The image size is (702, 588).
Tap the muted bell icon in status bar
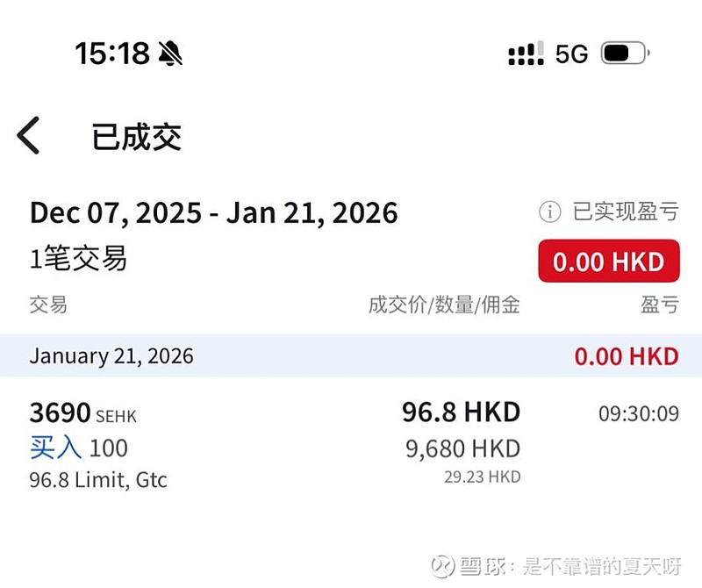170,54
